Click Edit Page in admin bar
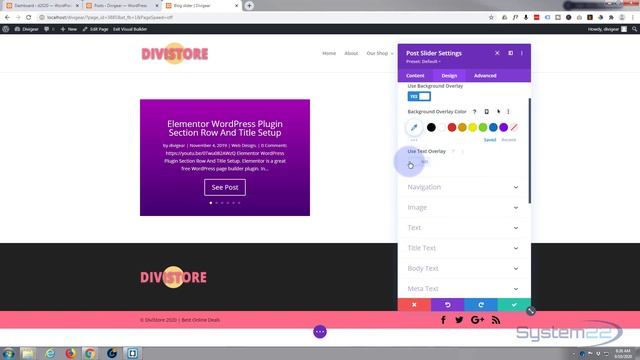640x360 pixels. pyautogui.click(x=96, y=29)
